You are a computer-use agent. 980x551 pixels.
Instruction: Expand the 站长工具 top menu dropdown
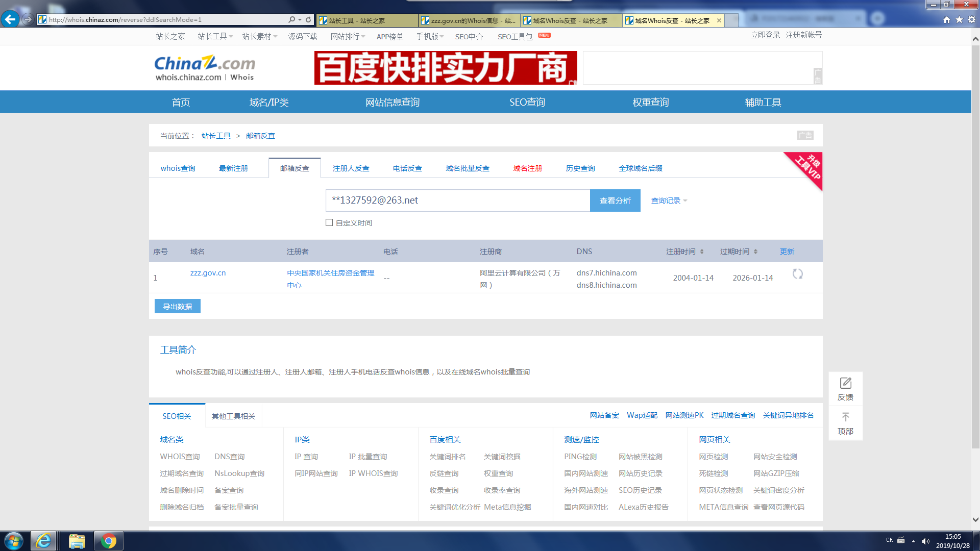(215, 36)
